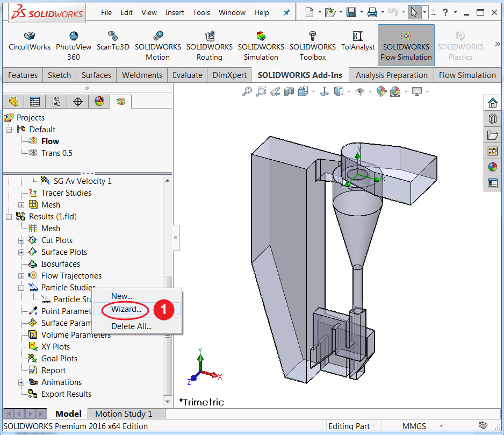The width and height of the screenshot is (504, 435).
Task: Open Custom Properties in task pane
Action: [492, 183]
